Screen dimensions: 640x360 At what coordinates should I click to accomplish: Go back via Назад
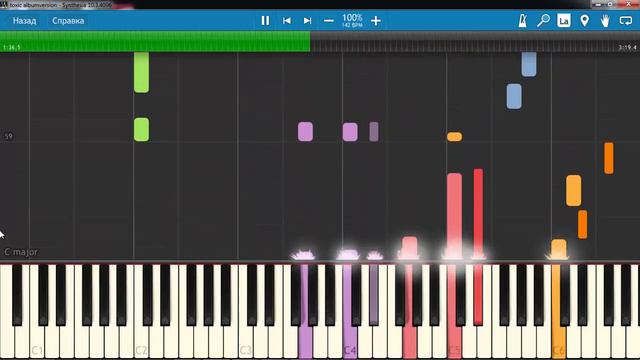(x=24, y=21)
